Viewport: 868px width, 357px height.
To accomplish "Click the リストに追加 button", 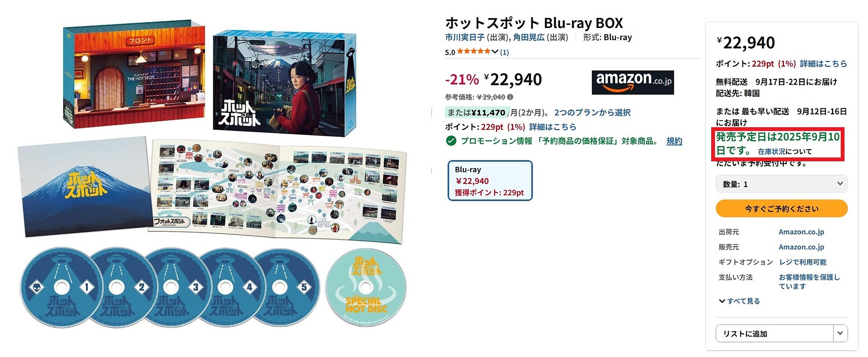I will click(774, 334).
